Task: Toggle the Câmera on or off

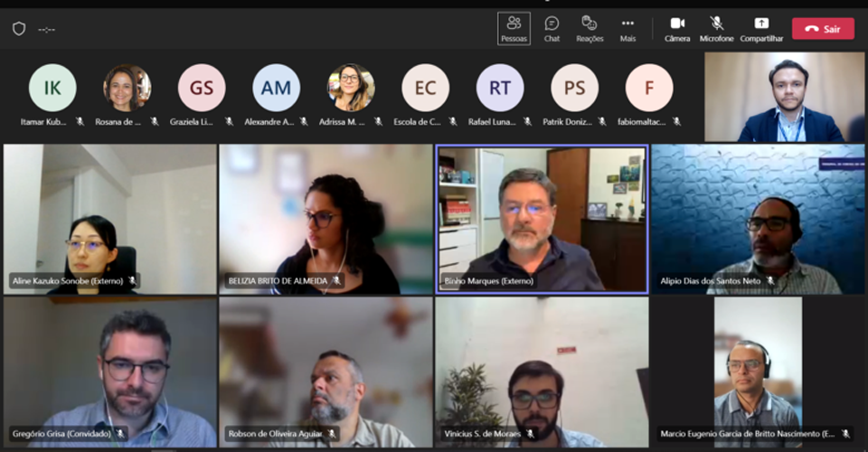Action: 677,28
